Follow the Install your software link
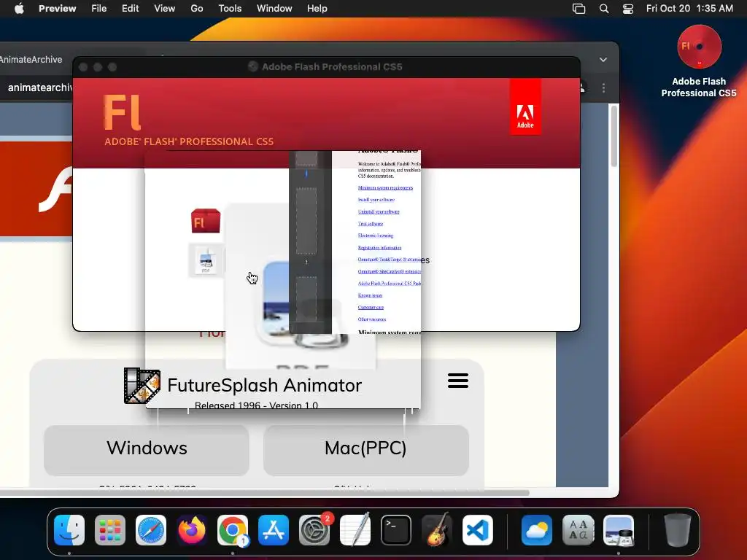 point(376,200)
